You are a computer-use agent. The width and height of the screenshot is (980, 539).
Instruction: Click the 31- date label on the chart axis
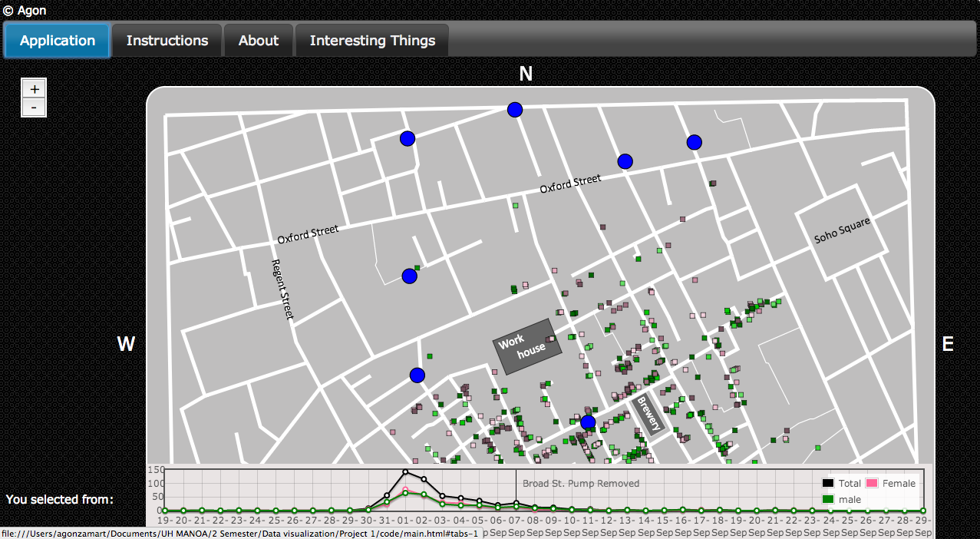[x=387, y=521]
